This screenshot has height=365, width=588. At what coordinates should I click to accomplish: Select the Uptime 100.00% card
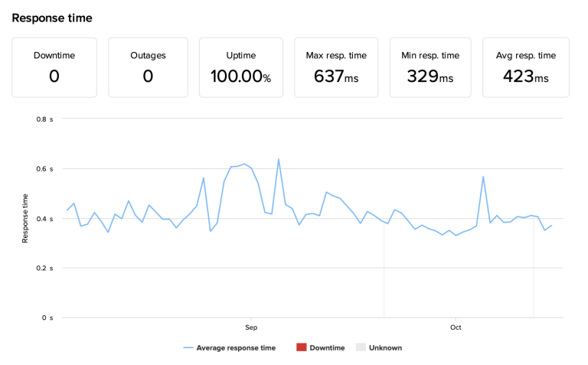(241, 67)
